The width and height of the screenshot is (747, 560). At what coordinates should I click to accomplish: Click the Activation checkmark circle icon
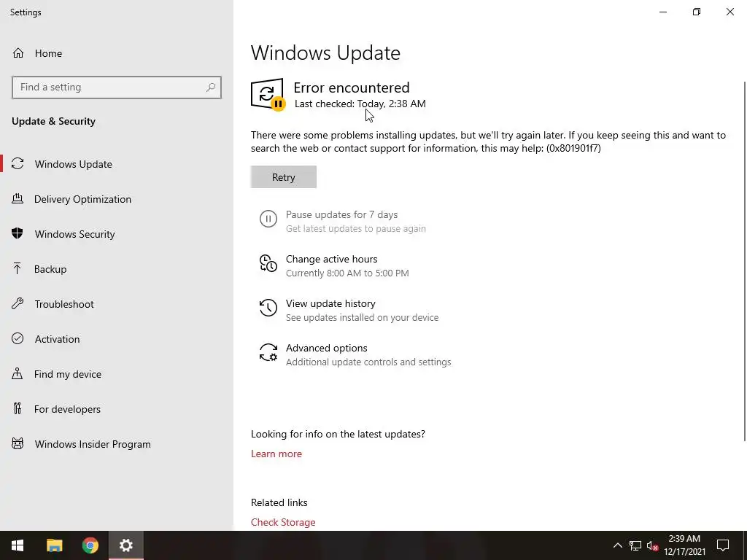[18, 338]
